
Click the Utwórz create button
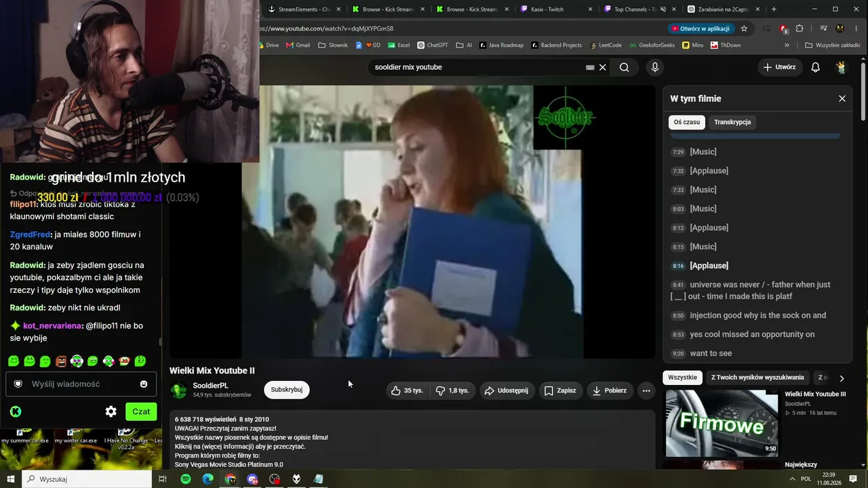[x=779, y=67]
